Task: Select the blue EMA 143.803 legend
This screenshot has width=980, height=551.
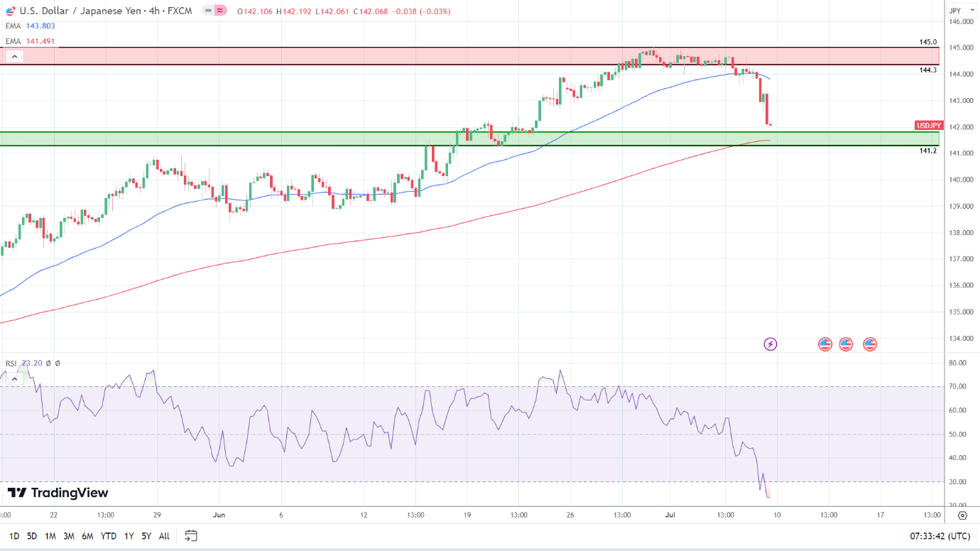Action: pyautogui.click(x=30, y=26)
